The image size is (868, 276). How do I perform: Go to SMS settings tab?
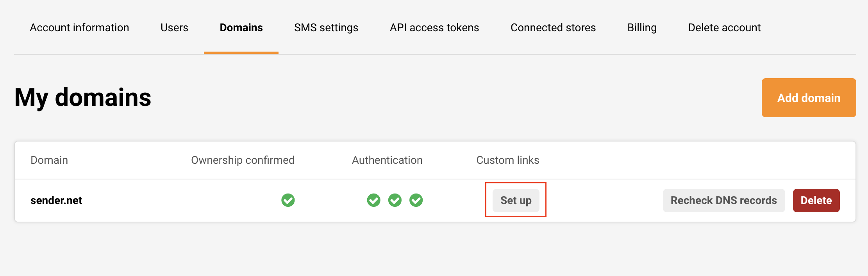click(x=326, y=28)
